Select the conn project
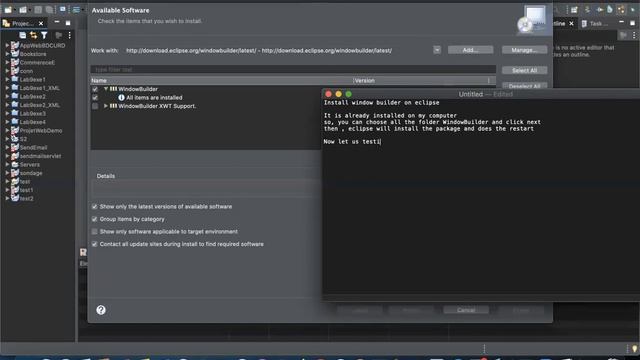 26,71
